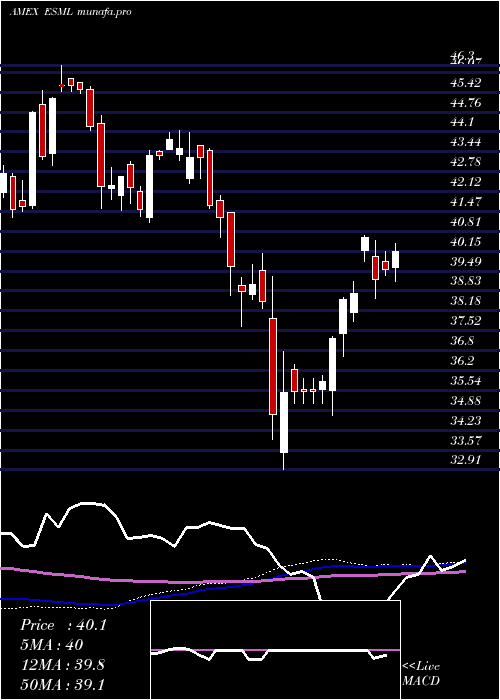Select the 36.2 price axis label
Screen dimensions: 500x700
coord(462,360)
